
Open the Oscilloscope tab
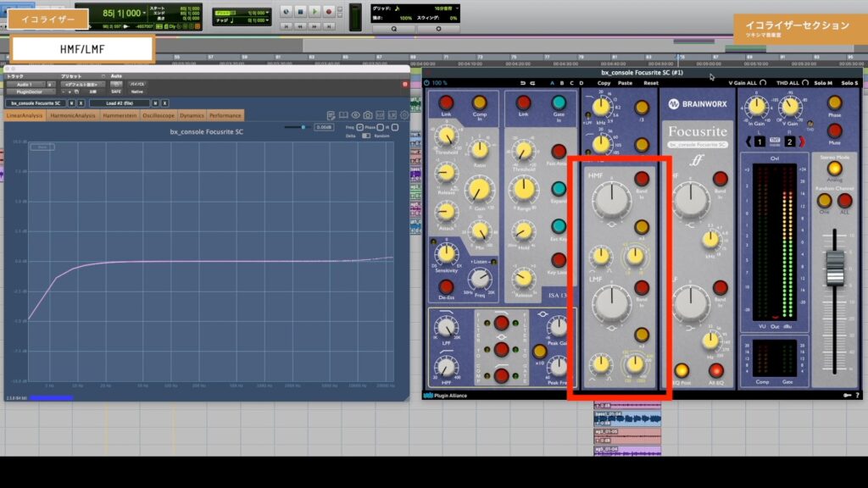point(159,115)
